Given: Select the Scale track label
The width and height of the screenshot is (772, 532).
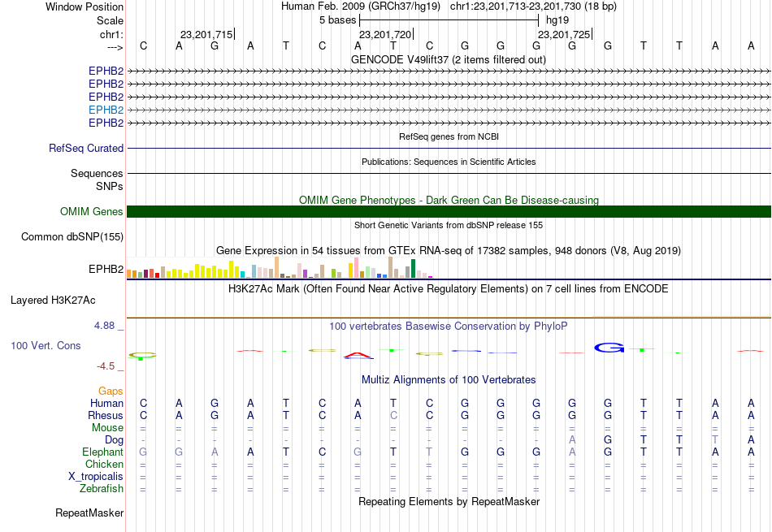Looking at the screenshot, I should (x=110, y=20).
